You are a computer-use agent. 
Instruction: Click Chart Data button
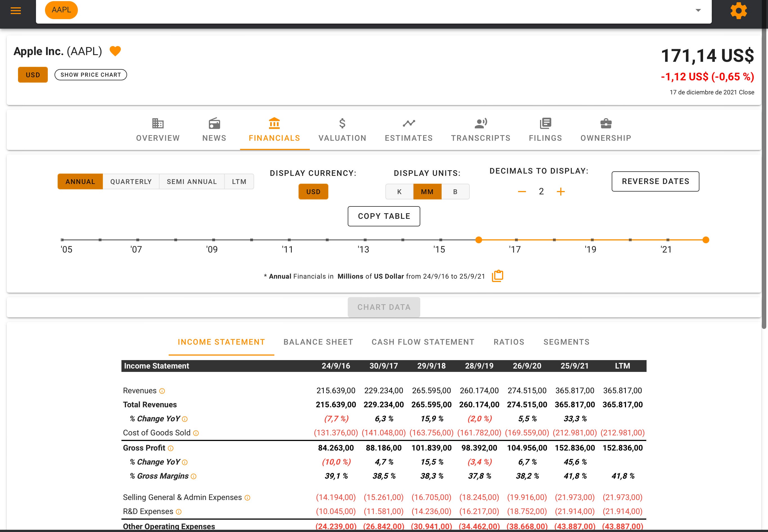pyautogui.click(x=384, y=307)
